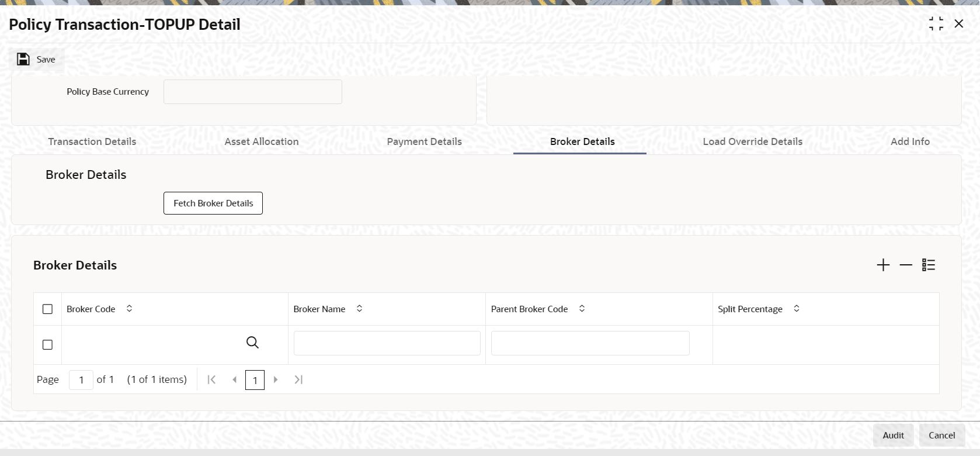Click the Parent Broker Code header text

coord(529,309)
